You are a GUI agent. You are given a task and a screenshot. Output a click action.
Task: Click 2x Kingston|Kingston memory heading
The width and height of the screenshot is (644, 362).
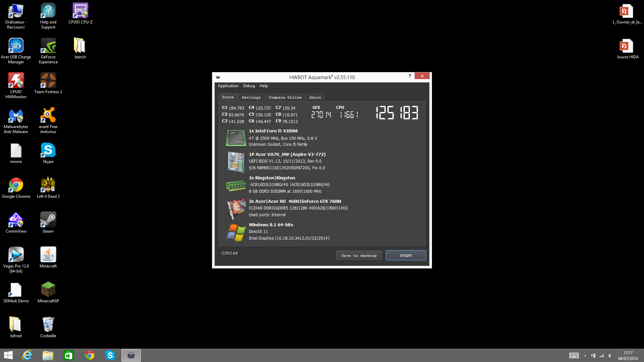coord(272,178)
